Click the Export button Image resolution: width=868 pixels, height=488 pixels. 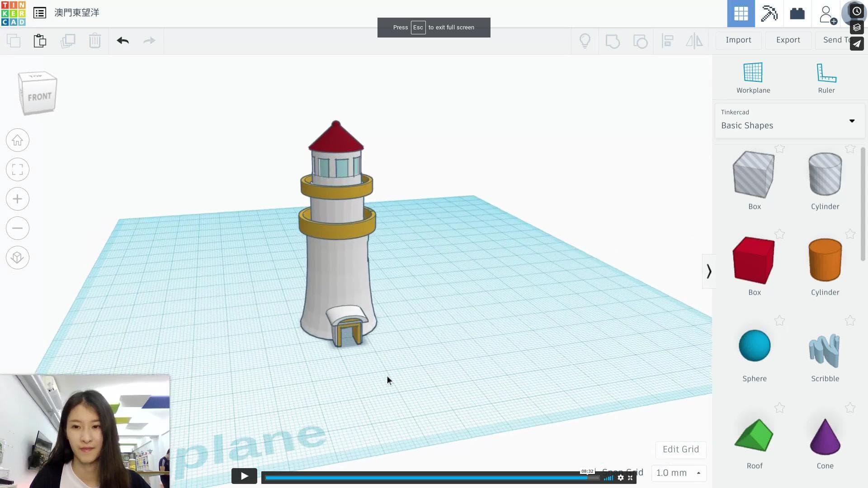pos(788,40)
